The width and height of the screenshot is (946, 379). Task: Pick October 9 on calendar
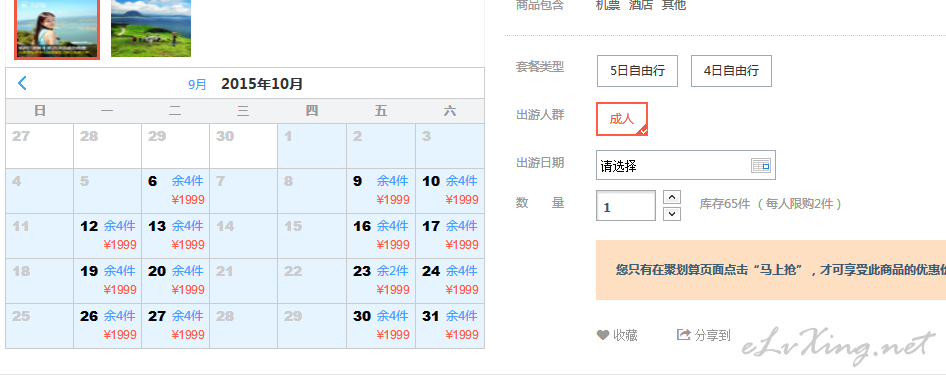381,191
